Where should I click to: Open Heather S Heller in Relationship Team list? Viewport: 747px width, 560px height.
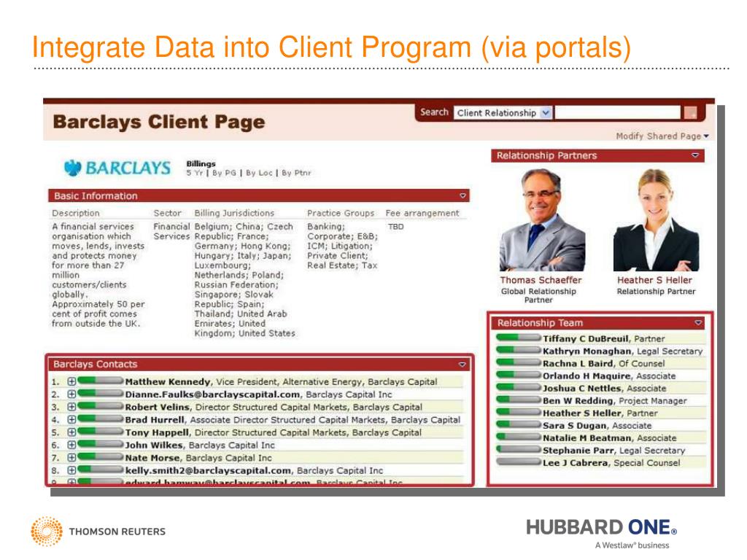pyautogui.click(x=582, y=413)
